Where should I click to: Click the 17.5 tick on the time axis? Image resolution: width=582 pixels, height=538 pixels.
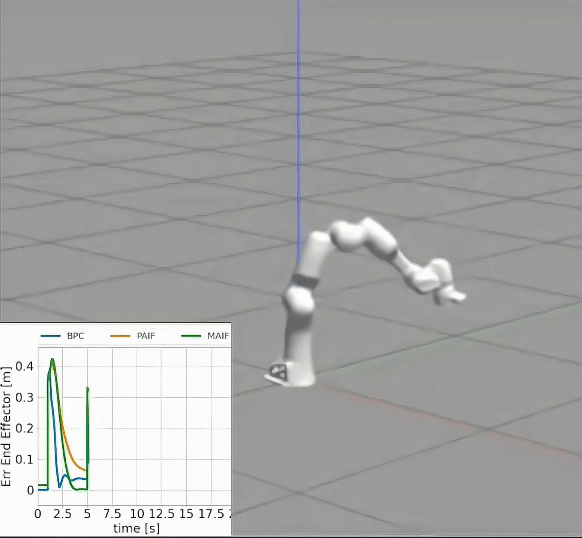click(212, 514)
